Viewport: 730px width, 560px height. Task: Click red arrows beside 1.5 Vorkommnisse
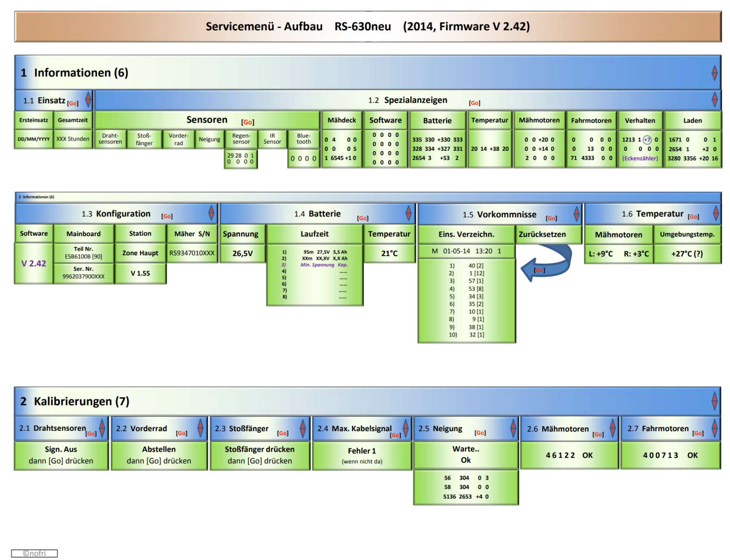(x=576, y=214)
